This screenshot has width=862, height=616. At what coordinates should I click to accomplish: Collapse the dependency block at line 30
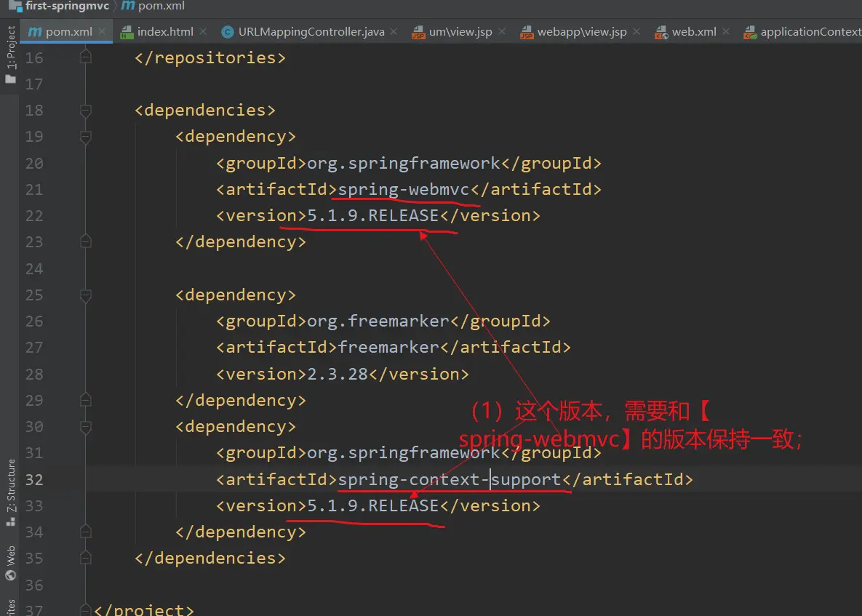tap(86, 427)
